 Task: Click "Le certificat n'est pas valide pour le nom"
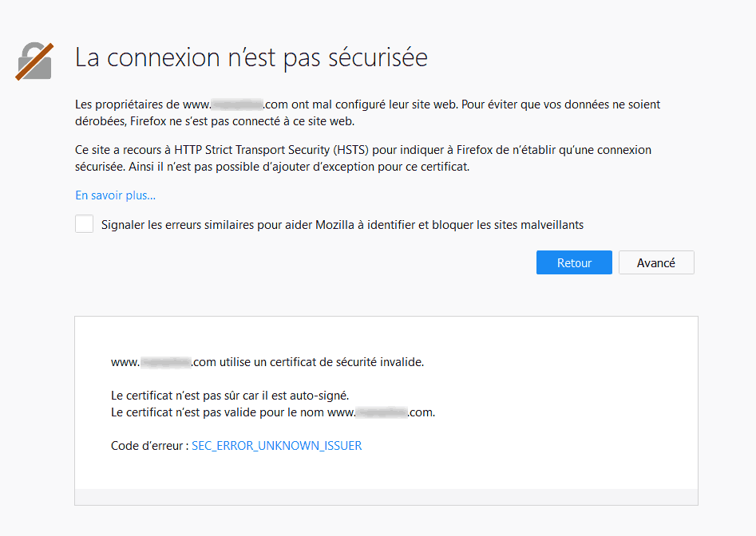[218, 413]
